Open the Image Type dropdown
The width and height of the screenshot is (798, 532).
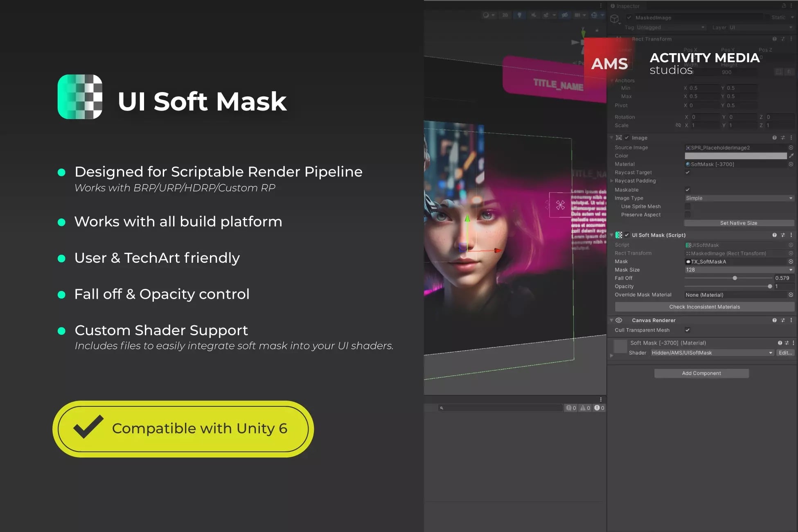click(x=739, y=198)
